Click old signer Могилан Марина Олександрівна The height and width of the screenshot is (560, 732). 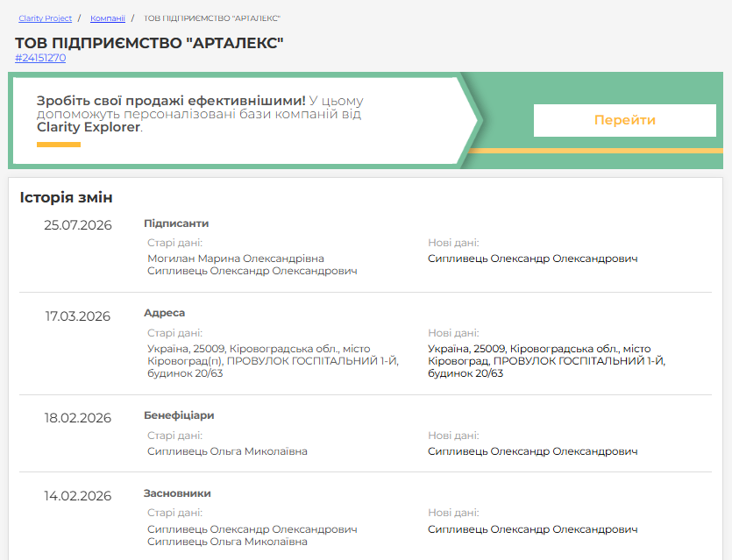(x=236, y=259)
